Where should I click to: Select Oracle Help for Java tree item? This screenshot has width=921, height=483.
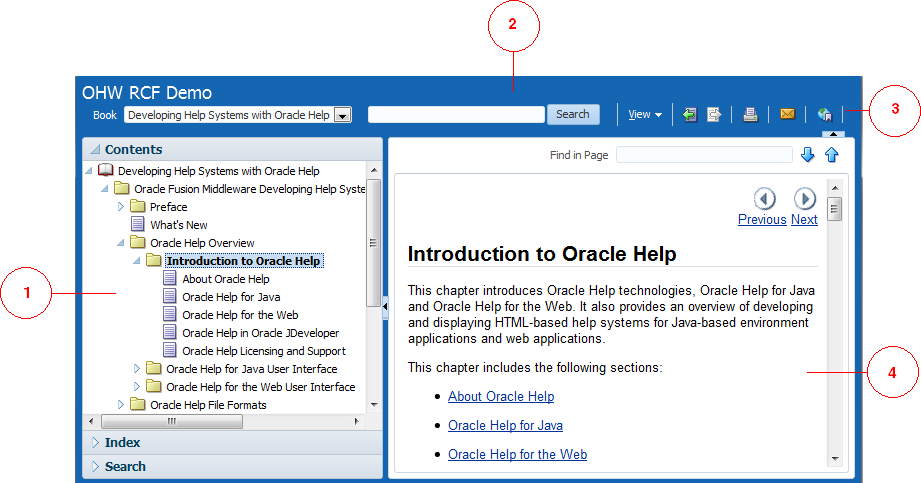click(231, 297)
